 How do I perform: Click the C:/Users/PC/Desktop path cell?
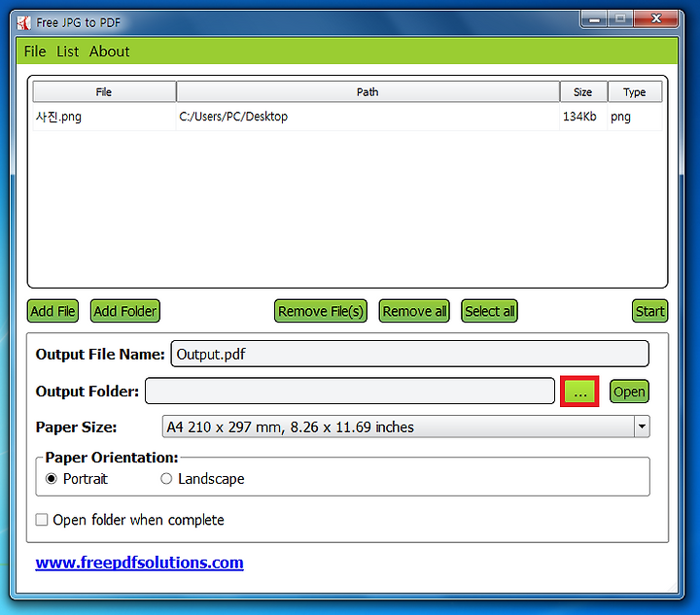[367, 117]
